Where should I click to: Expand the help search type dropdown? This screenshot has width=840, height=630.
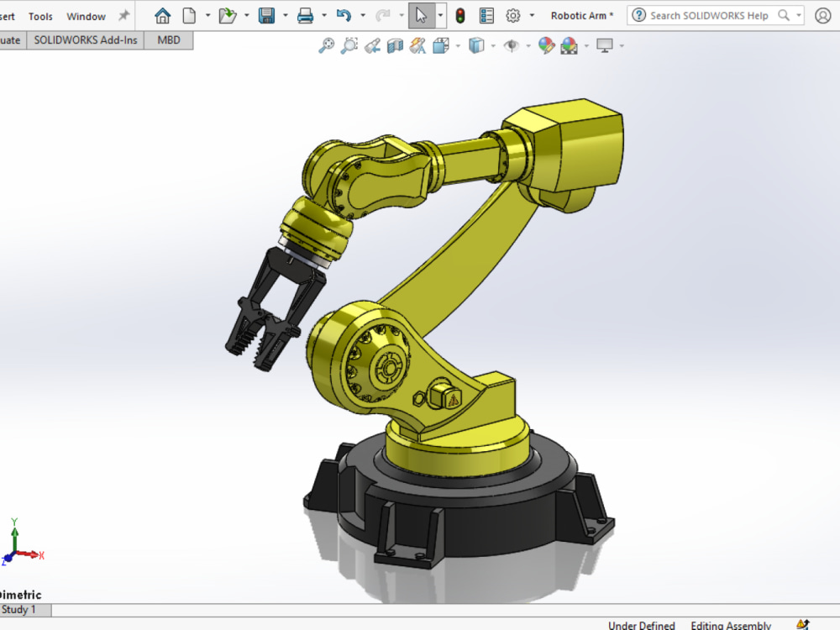coord(799,15)
